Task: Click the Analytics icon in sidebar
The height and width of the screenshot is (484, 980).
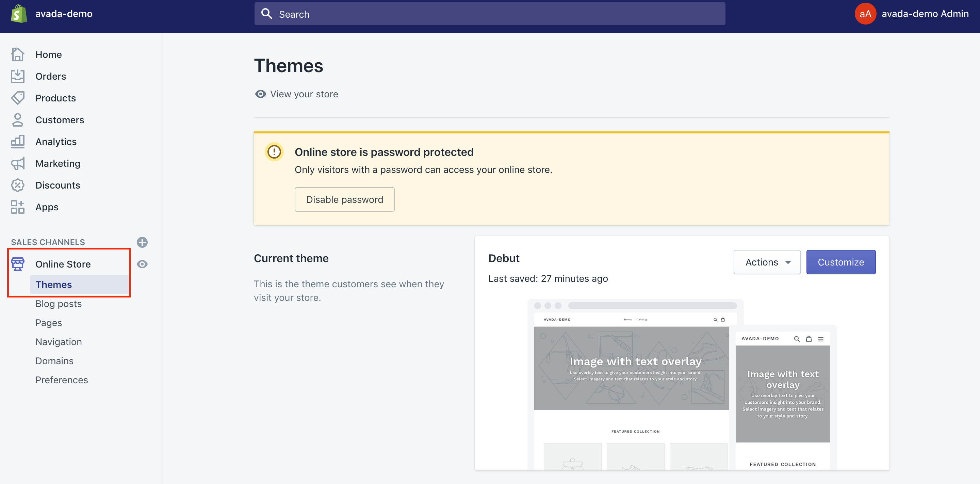Action: click(x=17, y=141)
